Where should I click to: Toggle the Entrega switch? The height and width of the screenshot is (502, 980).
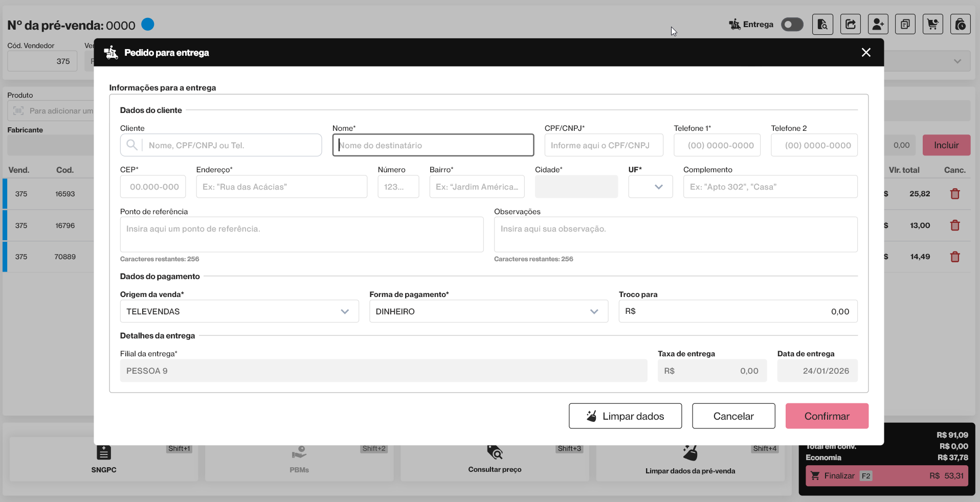[792, 25]
